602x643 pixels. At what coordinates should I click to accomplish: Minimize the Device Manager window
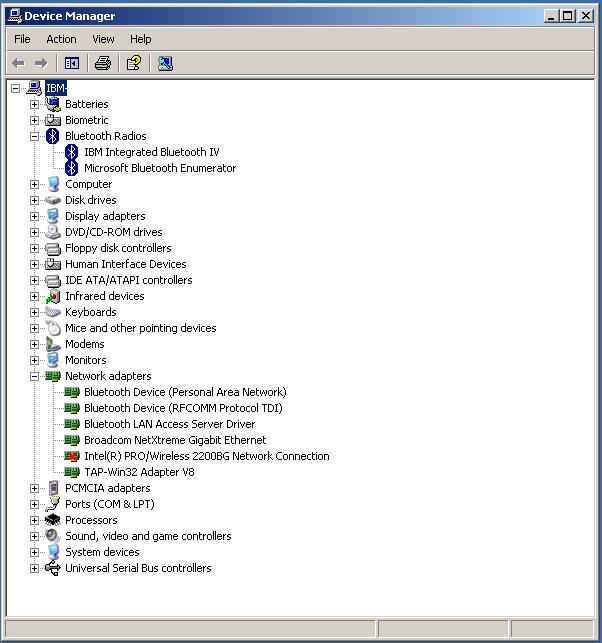click(x=551, y=16)
